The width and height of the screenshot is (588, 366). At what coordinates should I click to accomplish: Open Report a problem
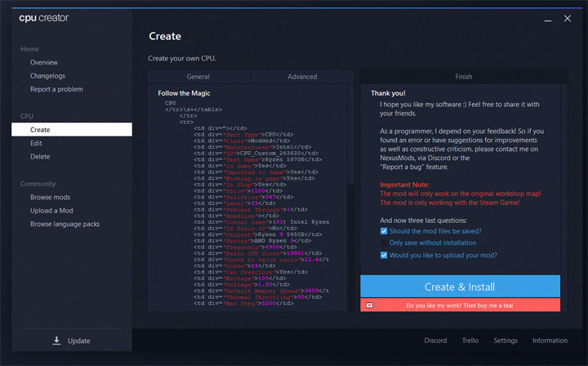click(56, 89)
